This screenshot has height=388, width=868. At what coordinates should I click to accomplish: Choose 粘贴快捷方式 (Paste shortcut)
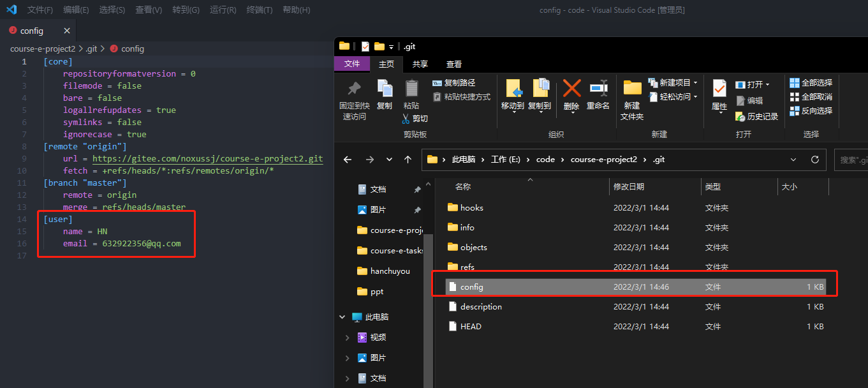(462, 97)
